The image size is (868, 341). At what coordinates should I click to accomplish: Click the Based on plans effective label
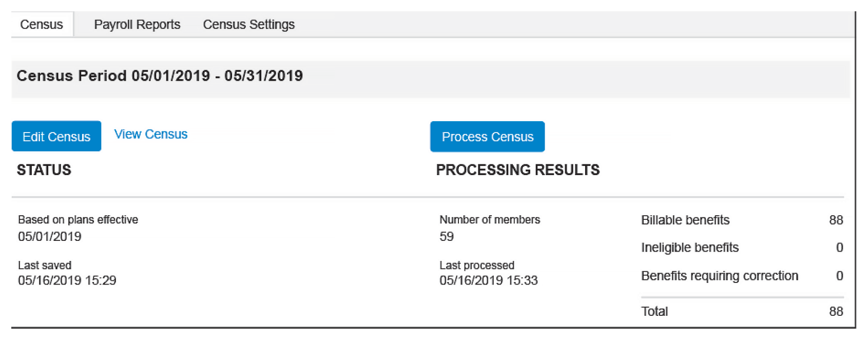78,220
